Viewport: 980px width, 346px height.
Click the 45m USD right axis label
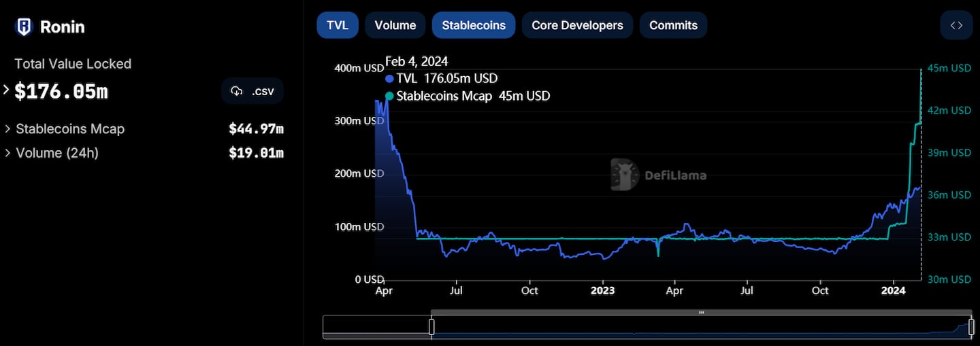[949, 68]
